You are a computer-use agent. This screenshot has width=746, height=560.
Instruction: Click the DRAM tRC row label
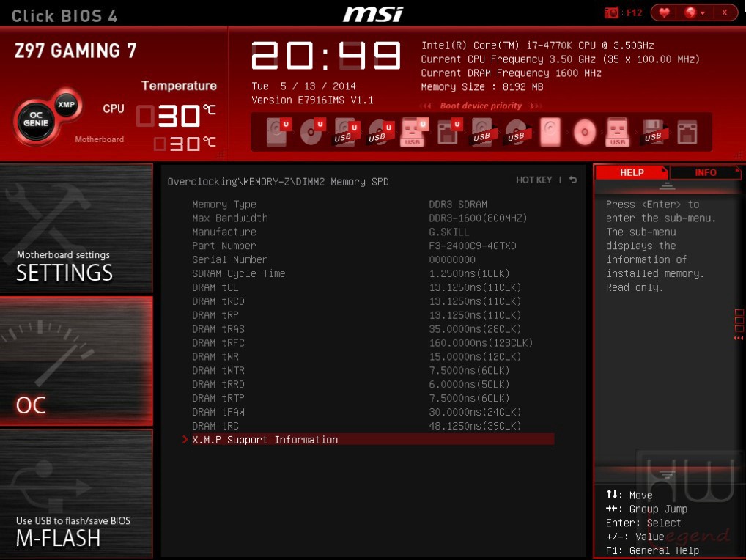pos(215,426)
